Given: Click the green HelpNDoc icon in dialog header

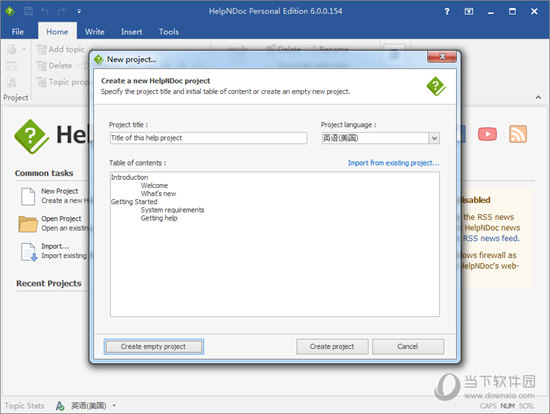Looking at the screenshot, I should pos(436,86).
